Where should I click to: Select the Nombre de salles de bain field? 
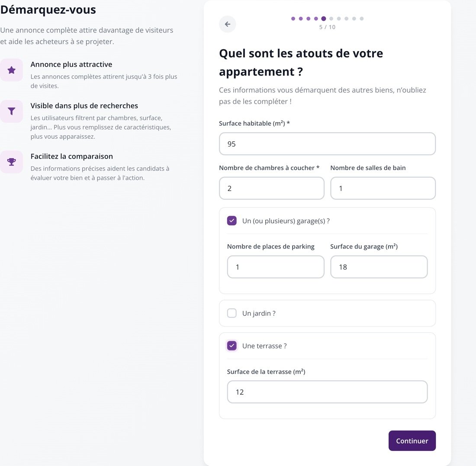pos(383,188)
